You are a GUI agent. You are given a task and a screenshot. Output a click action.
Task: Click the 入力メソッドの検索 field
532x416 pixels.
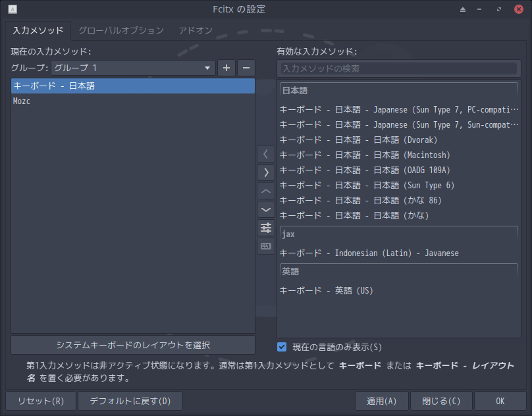[x=399, y=68]
